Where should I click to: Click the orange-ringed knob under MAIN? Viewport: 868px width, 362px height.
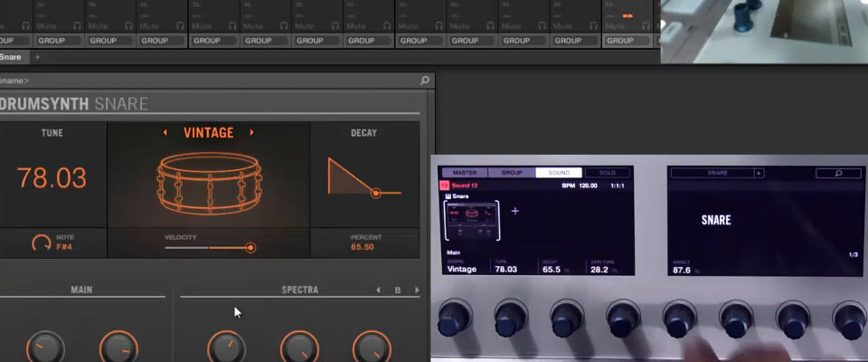118,349
